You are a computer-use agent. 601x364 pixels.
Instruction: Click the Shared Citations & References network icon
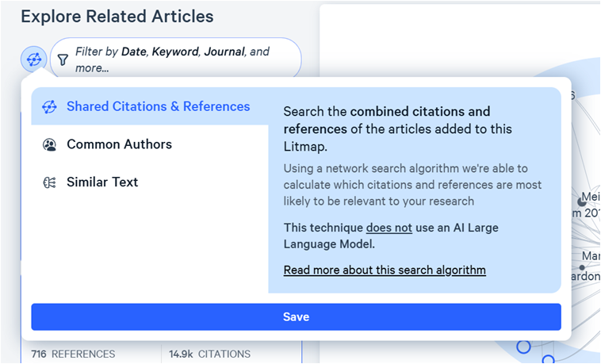[49, 107]
